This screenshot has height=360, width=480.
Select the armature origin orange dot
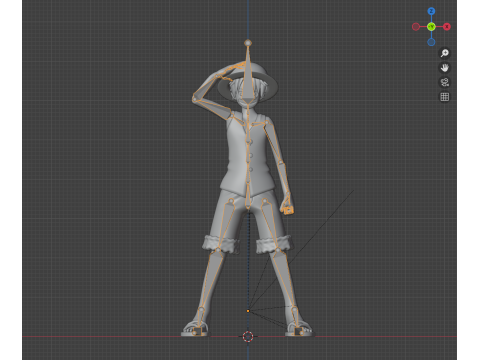[248, 311]
